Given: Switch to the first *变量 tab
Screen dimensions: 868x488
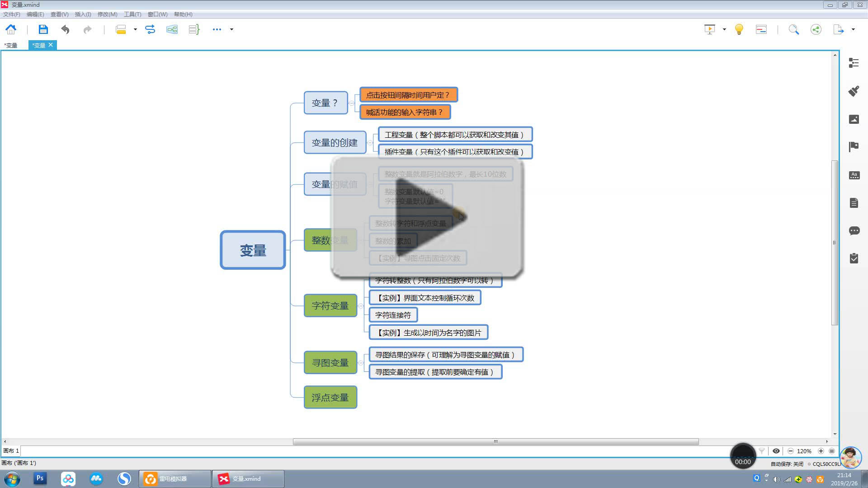Looking at the screenshot, I should pos(11,45).
